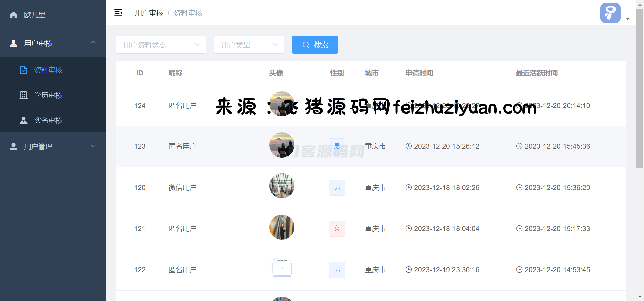Click the female gender tag for ID 121
Image resolution: width=644 pixels, height=301 pixels.
click(337, 229)
